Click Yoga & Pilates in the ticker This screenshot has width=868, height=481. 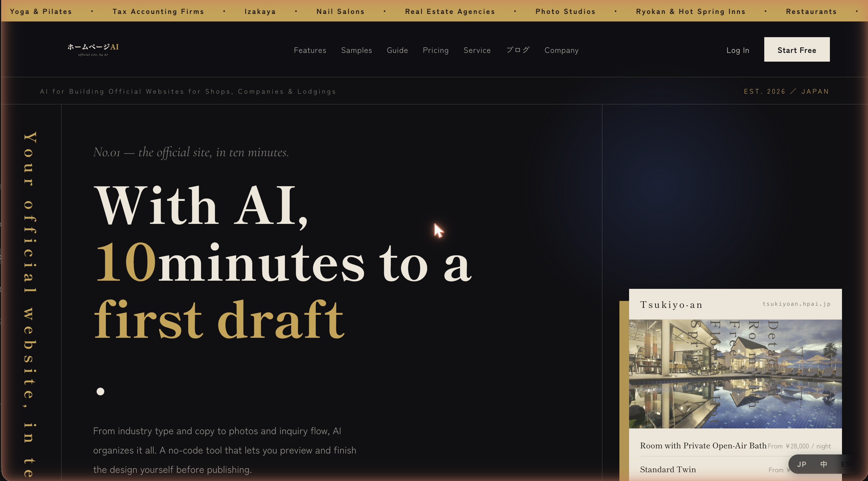coord(41,11)
